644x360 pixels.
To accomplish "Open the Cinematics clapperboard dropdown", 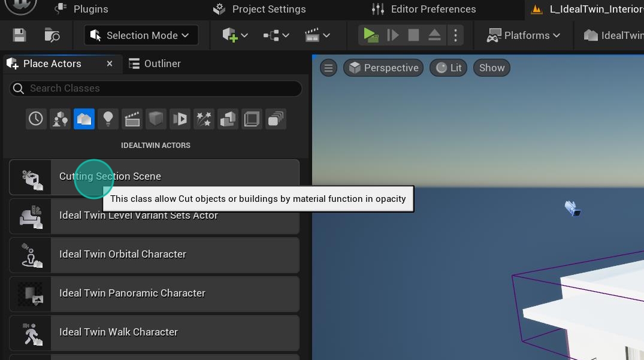I will (x=317, y=35).
